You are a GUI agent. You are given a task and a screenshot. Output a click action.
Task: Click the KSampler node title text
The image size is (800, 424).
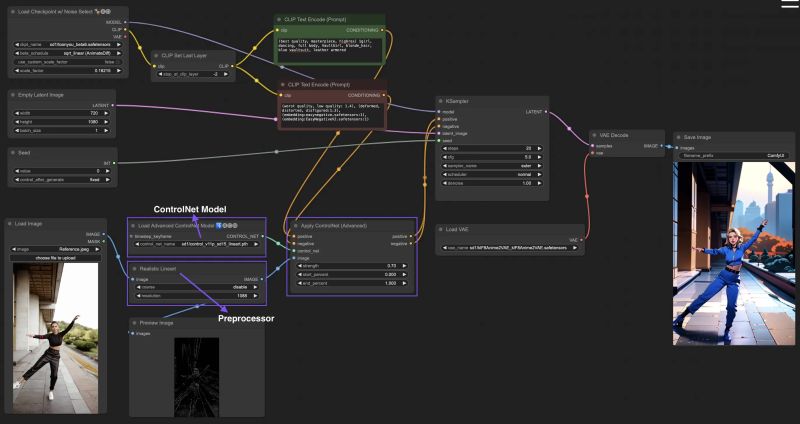(x=458, y=102)
